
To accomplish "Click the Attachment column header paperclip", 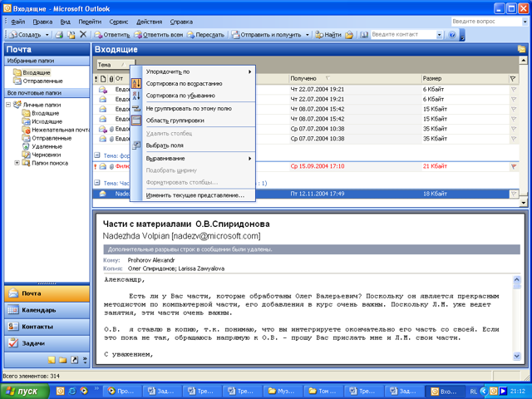I will [111, 79].
